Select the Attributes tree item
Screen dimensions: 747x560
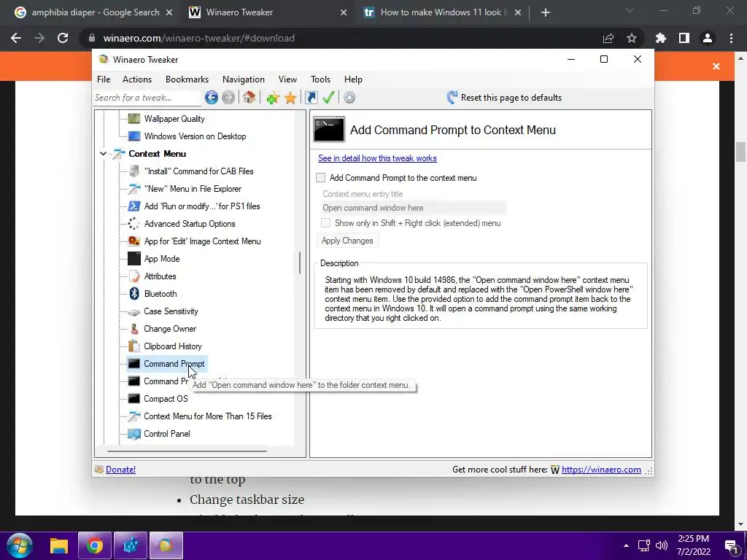coord(160,276)
